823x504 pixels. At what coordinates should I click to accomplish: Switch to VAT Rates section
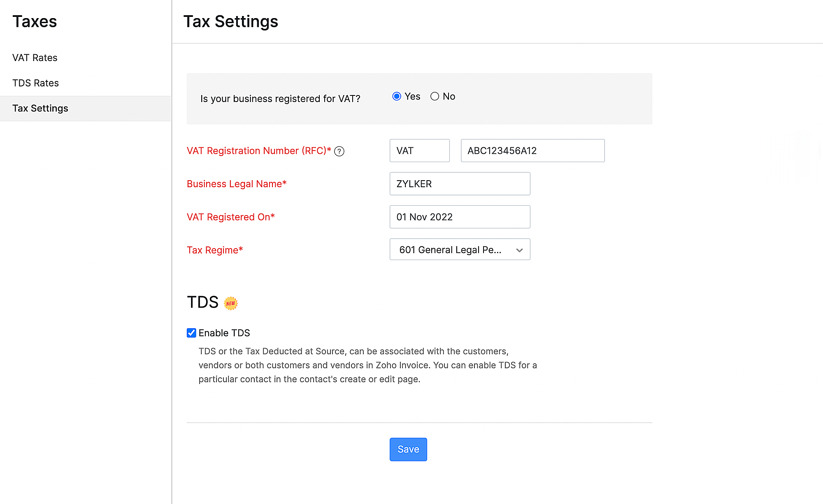pyautogui.click(x=35, y=58)
